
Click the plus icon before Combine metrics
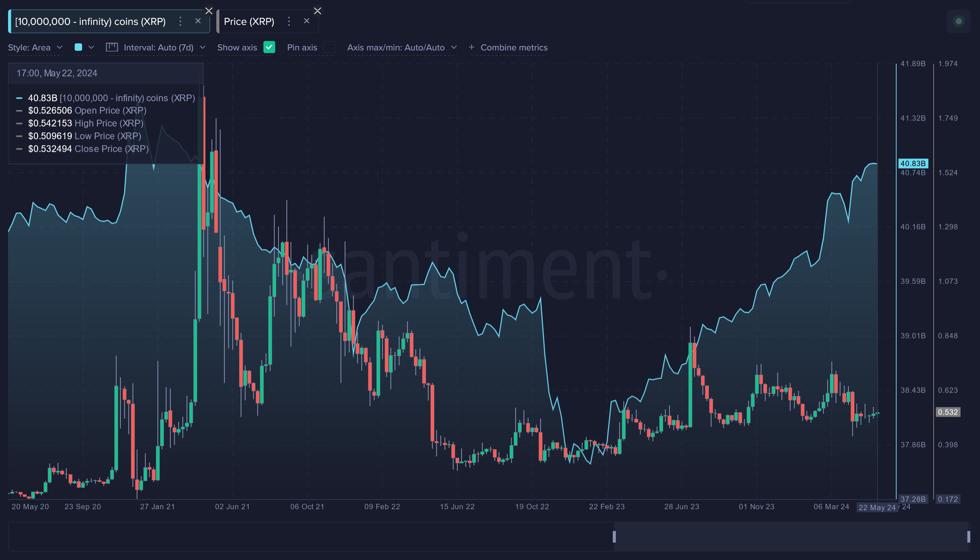click(x=472, y=47)
